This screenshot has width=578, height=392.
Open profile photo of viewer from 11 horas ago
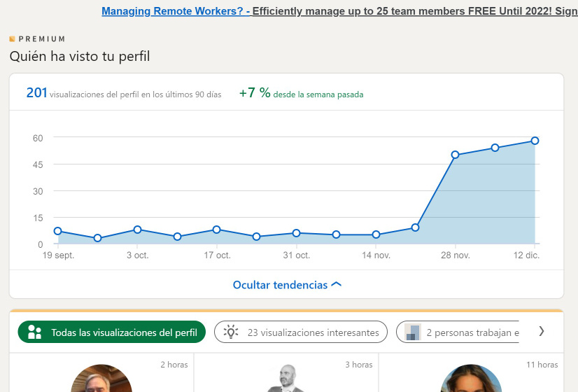[x=471, y=379]
